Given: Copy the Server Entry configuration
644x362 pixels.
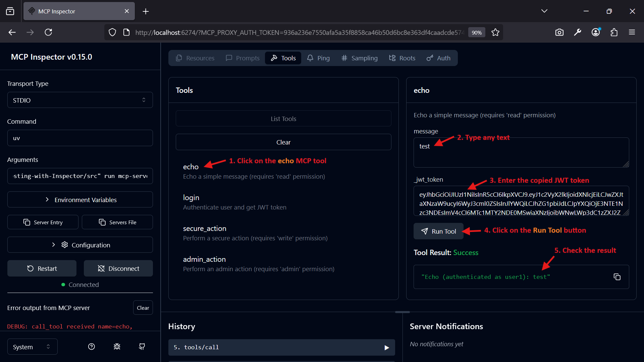Looking at the screenshot, I should (x=43, y=222).
